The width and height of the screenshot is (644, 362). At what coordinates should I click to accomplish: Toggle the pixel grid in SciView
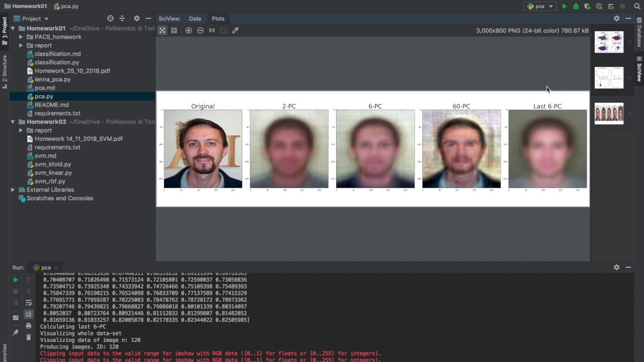click(x=174, y=30)
